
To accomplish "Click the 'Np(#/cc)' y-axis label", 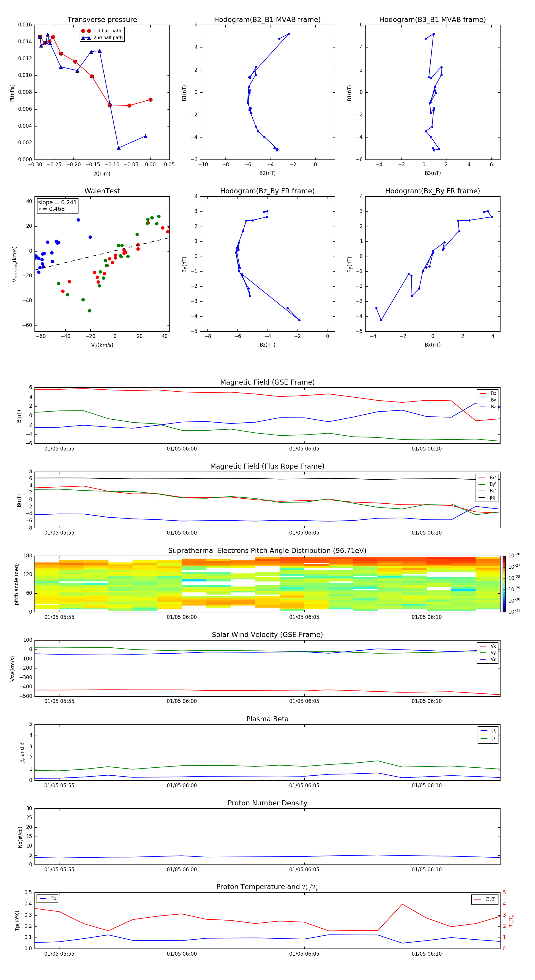I will [x=20, y=837].
